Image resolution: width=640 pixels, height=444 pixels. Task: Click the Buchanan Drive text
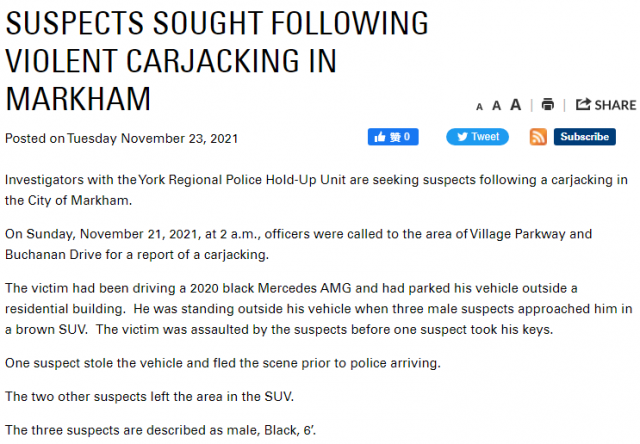pyautogui.click(x=53, y=255)
